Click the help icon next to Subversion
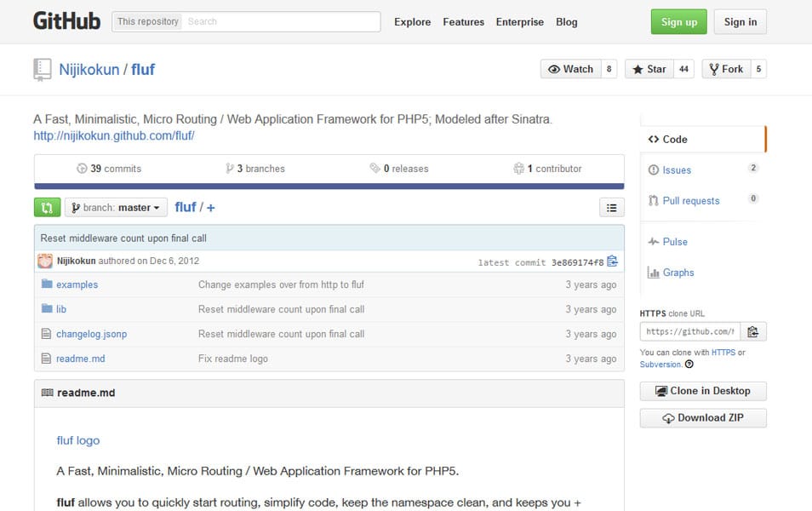The width and height of the screenshot is (812, 511). pyautogui.click(x=689, y=365)
